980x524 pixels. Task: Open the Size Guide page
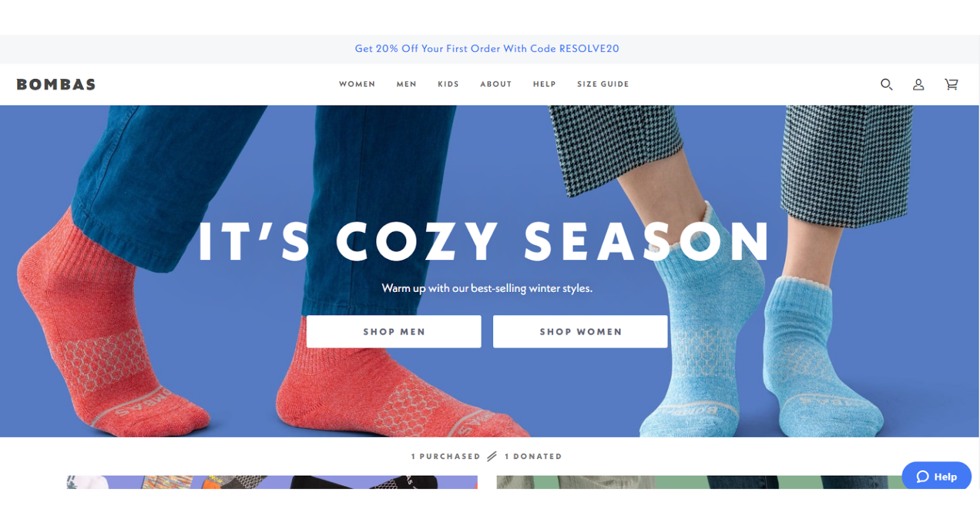coord(603,84)
